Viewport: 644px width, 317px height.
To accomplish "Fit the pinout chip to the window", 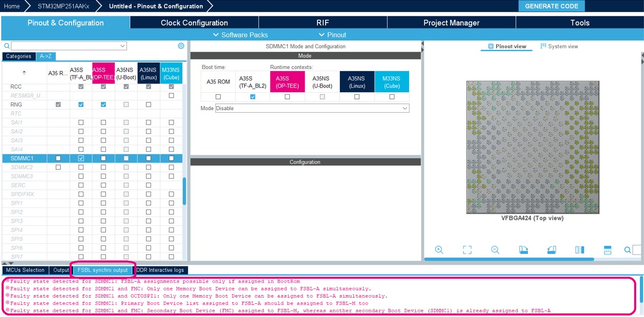I will pos(467,250).
